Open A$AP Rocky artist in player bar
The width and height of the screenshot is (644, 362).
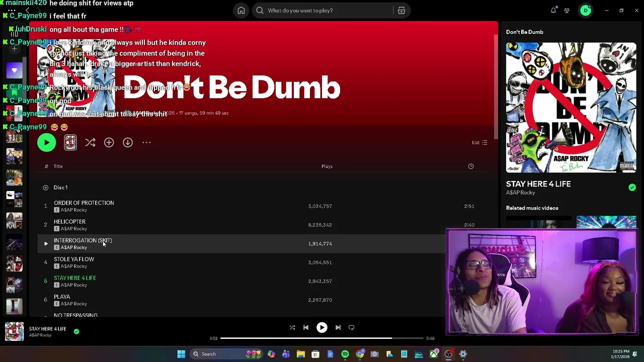coord(40,335)
